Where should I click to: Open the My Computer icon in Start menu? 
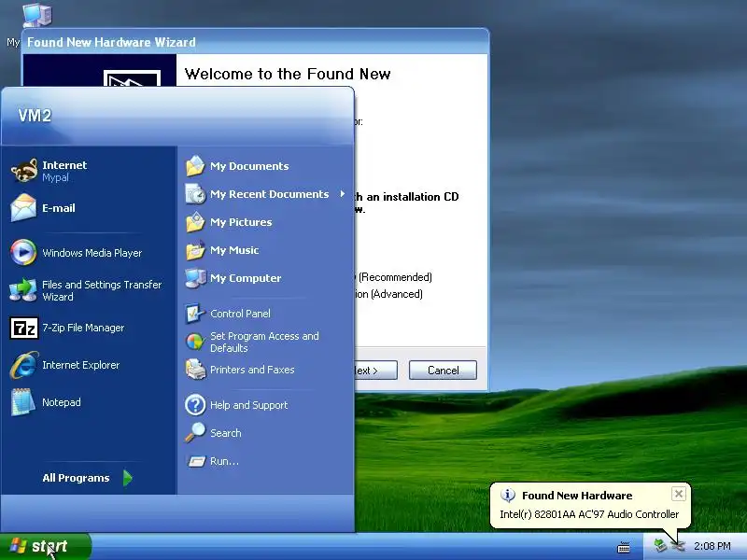[x=195, y=278]
